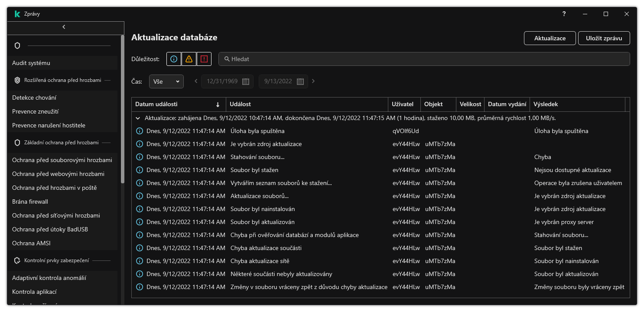Open Audit systému in sidebar
This screenshot has height=312, width=644.
click(31, 63)
